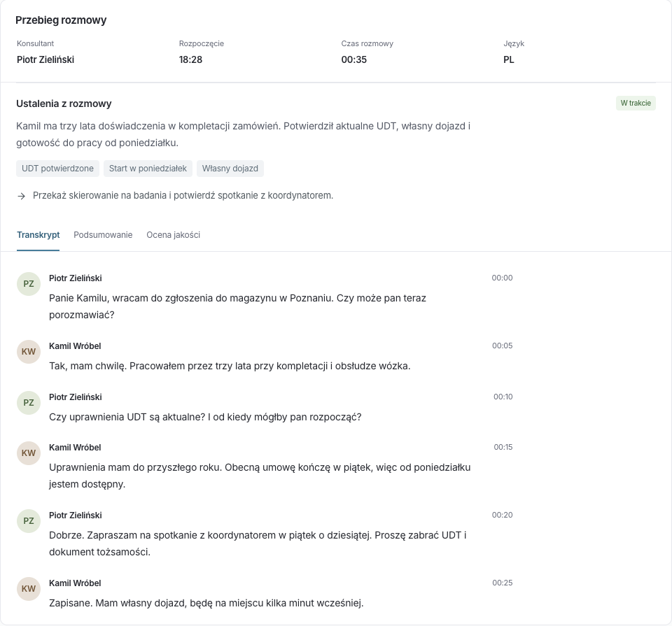This screenshot has height=626, width=672.
Task: Click the 00:00 timestamp
Action: pyautogui.click(x=503, y=278)
